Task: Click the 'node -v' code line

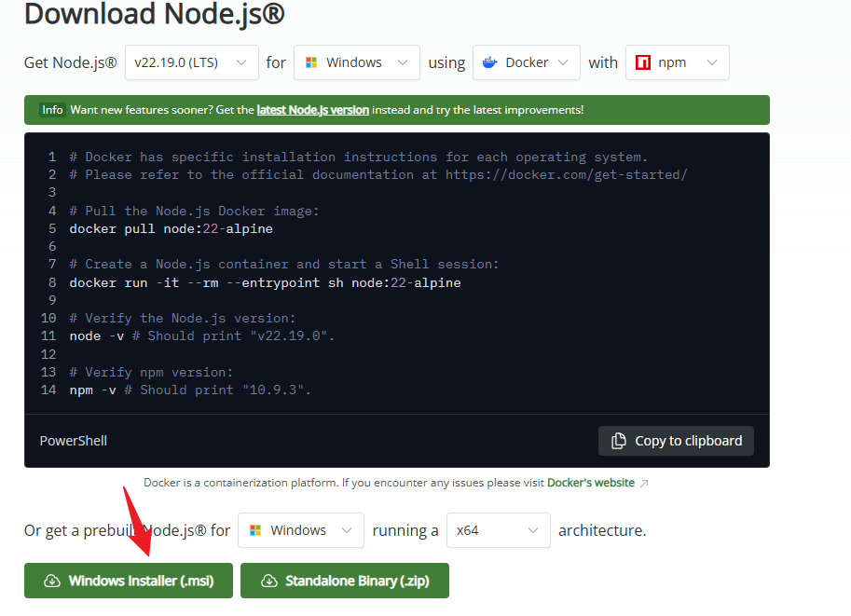Action: pos(202,335)
